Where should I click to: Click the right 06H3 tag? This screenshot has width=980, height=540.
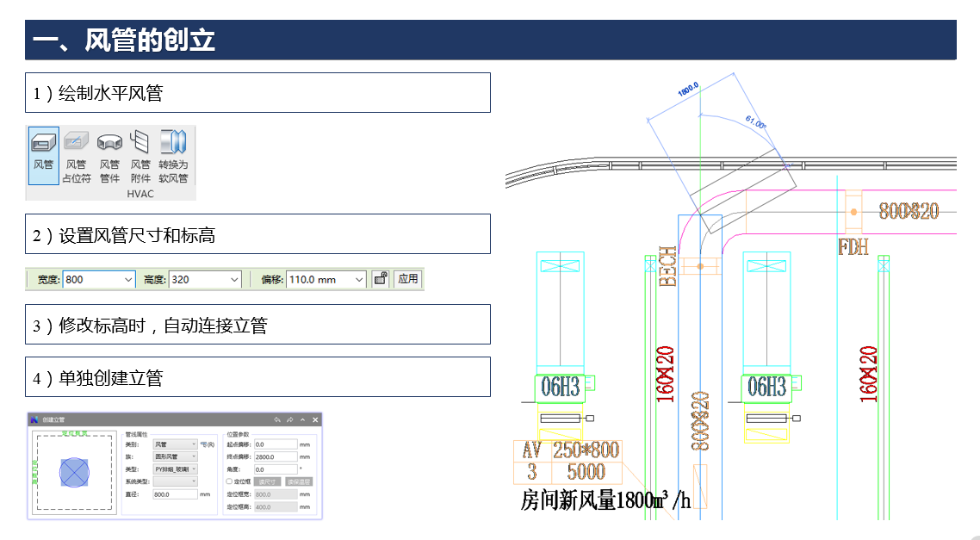coord(766,388)
